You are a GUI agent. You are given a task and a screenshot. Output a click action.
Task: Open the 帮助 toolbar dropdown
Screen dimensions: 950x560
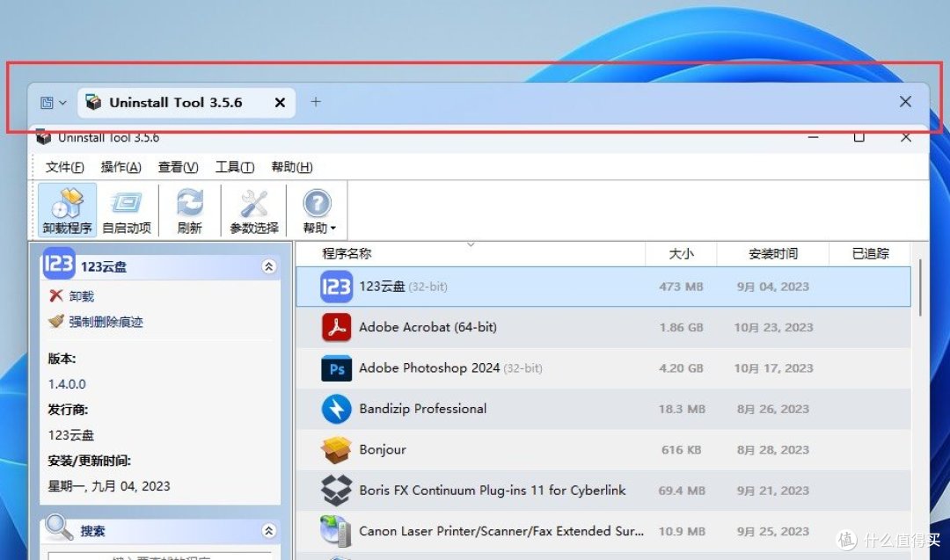[x=318, y=209]
